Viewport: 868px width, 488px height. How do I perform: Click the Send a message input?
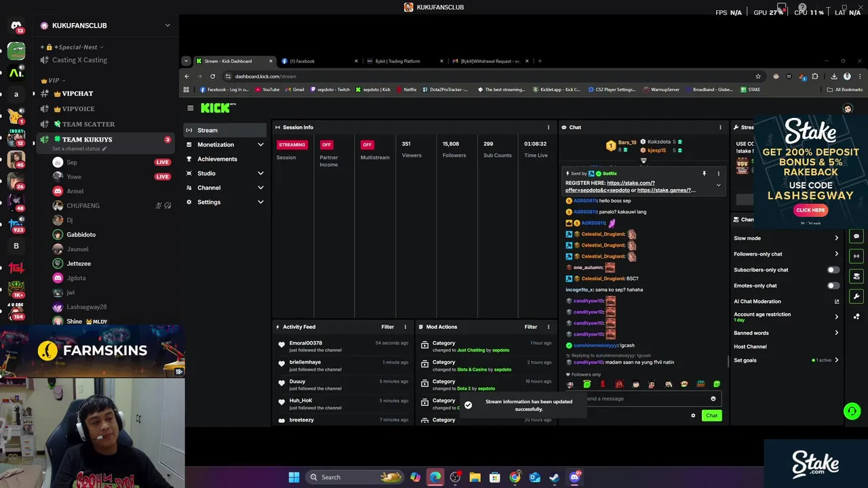click(x=644, y=399)
